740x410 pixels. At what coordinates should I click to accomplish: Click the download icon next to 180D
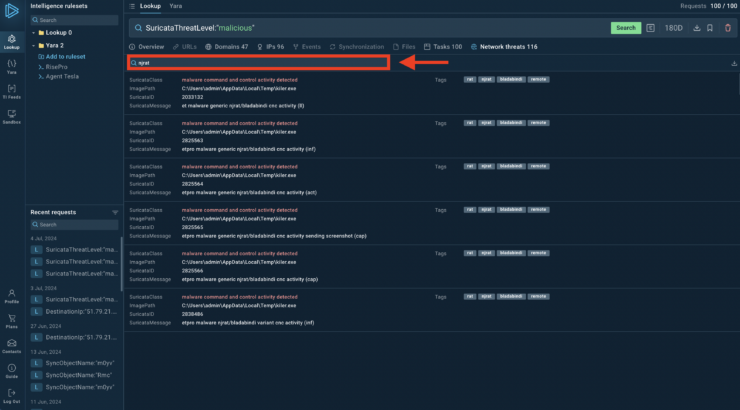tap(696, 28)
